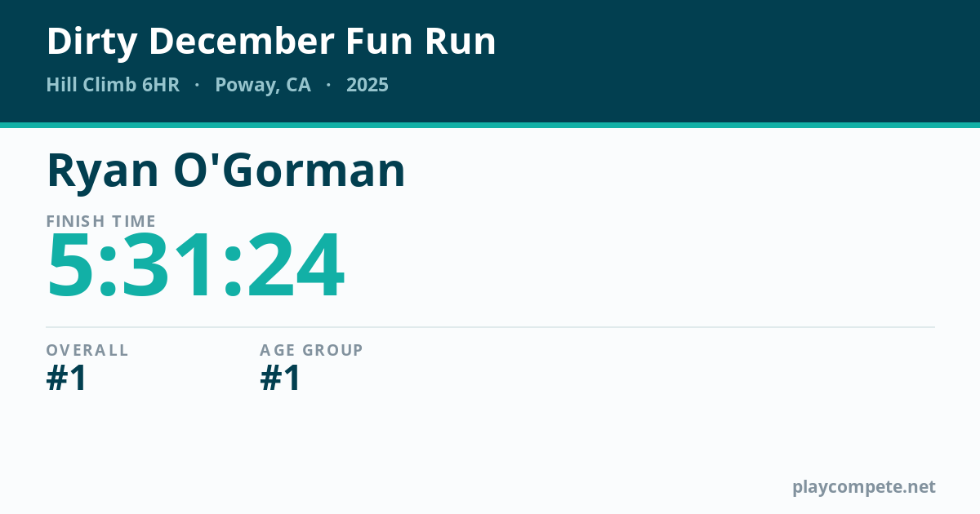Click the horizontal divider line below time
The height and width of the screenshot is (514, 980).
point(490,327)
